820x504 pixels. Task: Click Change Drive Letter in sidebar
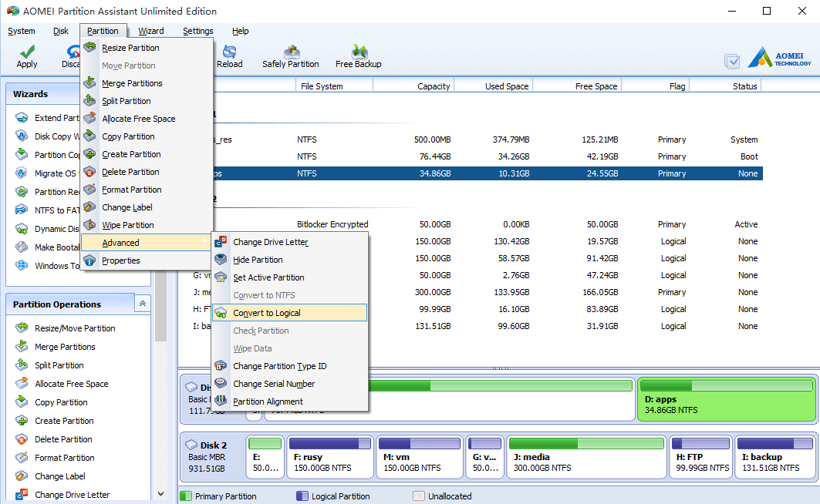click(x=73, y=495)
